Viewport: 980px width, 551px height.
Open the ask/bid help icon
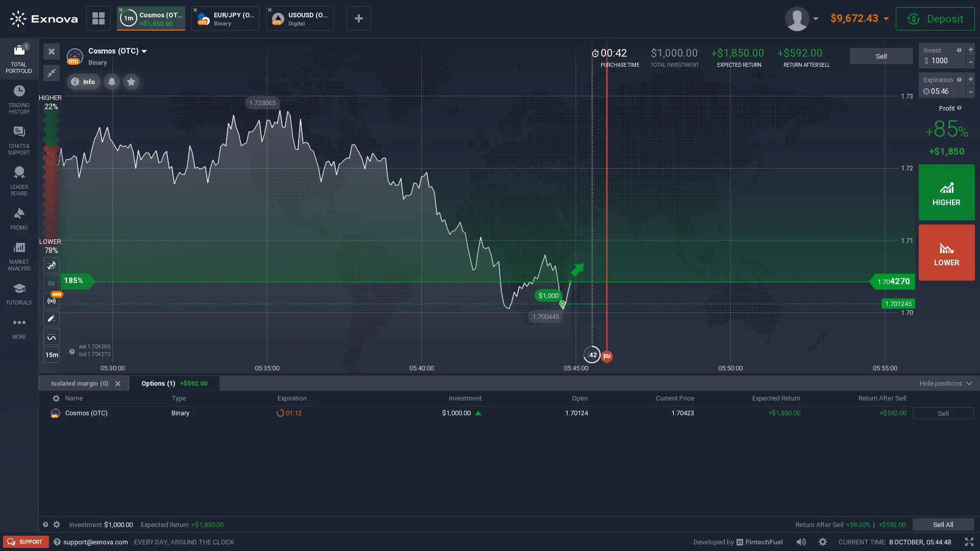coord(72,352)
